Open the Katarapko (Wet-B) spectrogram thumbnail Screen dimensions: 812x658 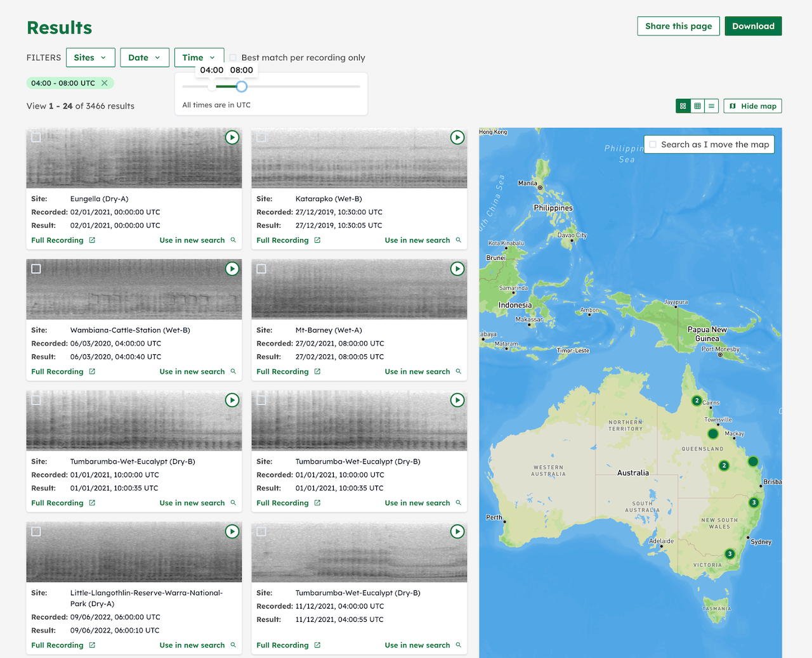point(359,158)
